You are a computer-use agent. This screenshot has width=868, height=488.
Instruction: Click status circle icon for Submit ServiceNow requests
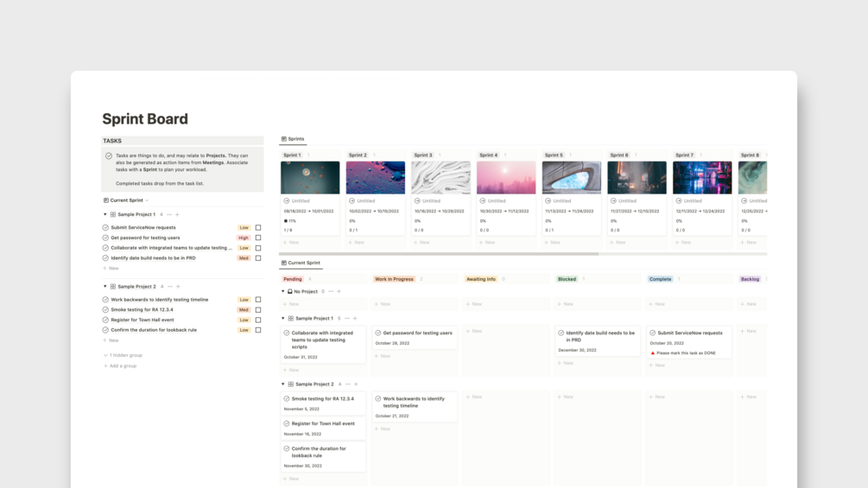[x=105, y=227]
